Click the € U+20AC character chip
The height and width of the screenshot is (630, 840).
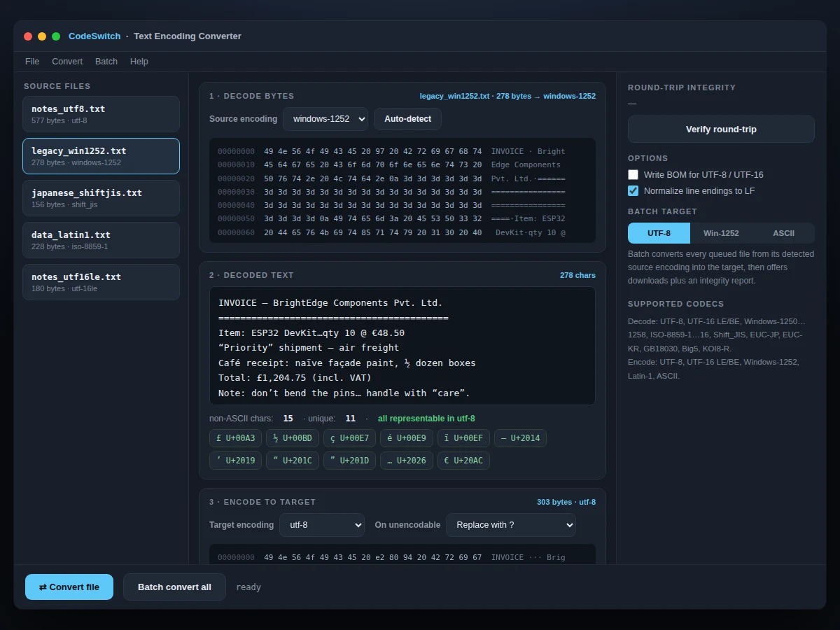tap(464, 460)
